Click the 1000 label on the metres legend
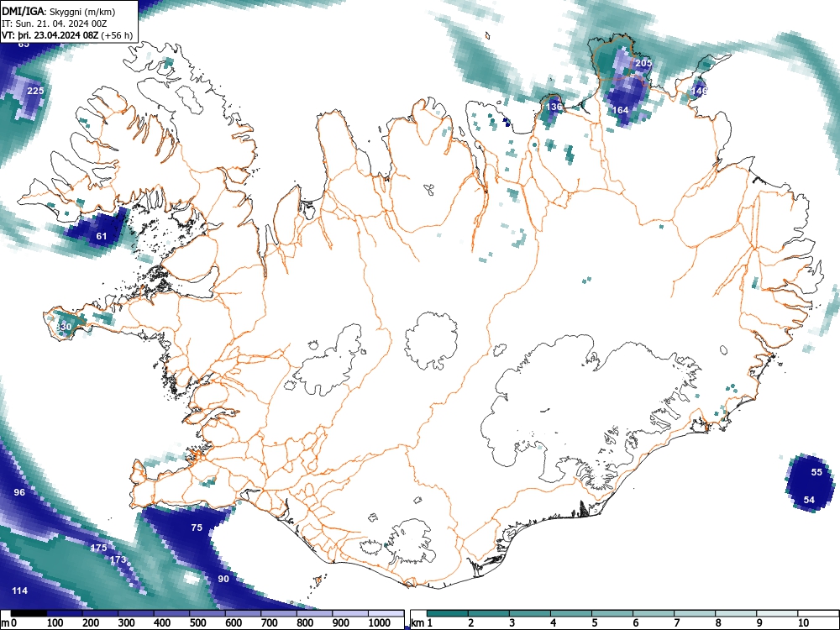Viewport: 840px width, 630px height. pos(380,623)
